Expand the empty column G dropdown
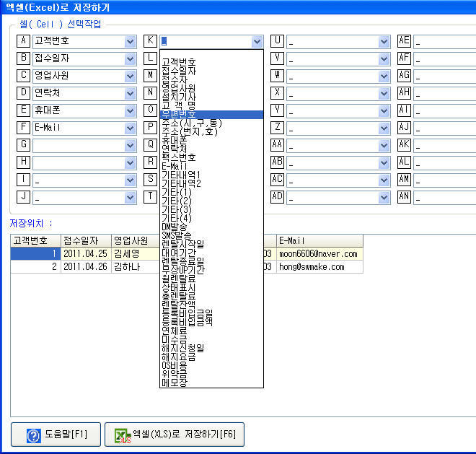Image resolution: width=476 pixels, height=454 pixels. tap(131, 146)
